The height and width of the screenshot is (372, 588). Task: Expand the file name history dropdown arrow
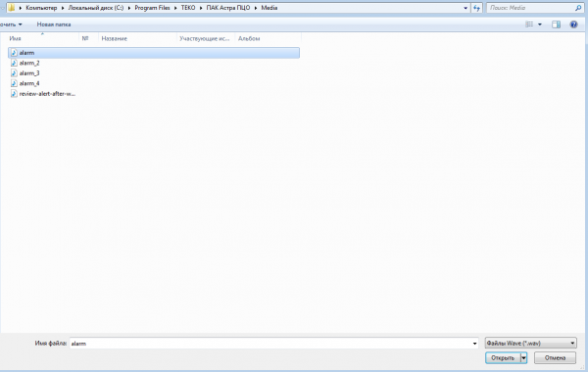pos(474,344)
